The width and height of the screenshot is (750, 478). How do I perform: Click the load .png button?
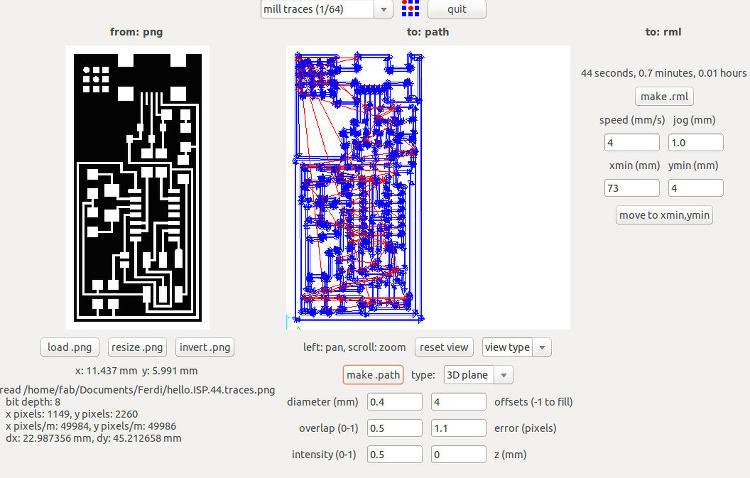coord(70,347)
